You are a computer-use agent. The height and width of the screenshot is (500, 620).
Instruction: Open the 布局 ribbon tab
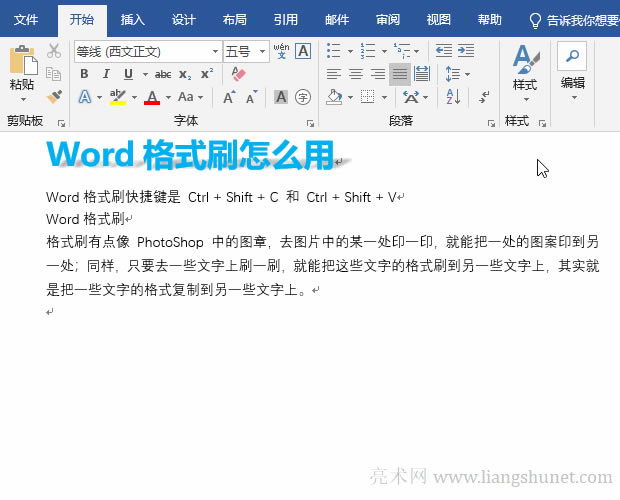[235, 19]
